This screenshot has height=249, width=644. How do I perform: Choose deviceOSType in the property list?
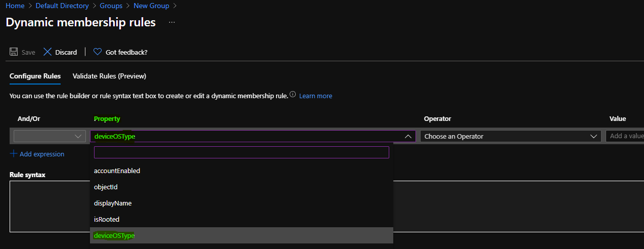coord(242,235)
